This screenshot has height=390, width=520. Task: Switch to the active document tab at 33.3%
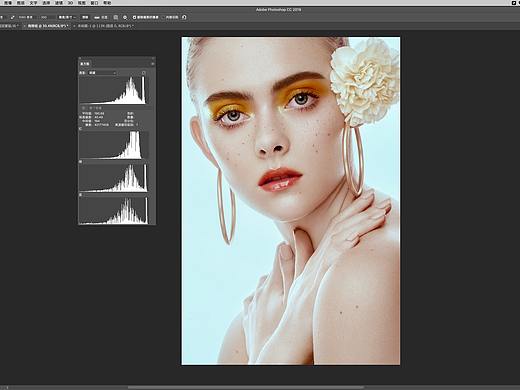pyautogui.click(x=47, y=26)
